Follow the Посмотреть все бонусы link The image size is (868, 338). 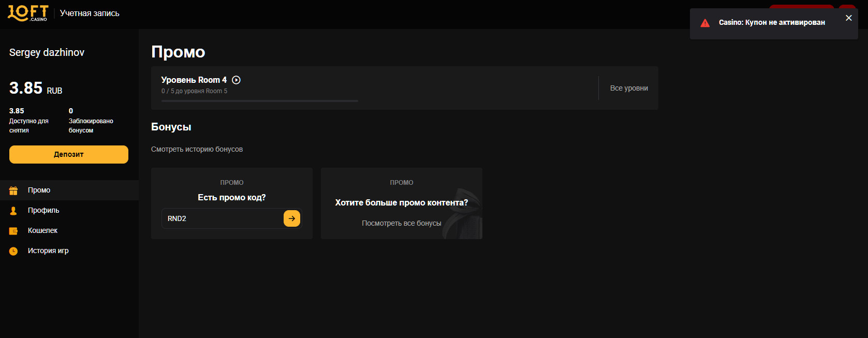(401, 223)
